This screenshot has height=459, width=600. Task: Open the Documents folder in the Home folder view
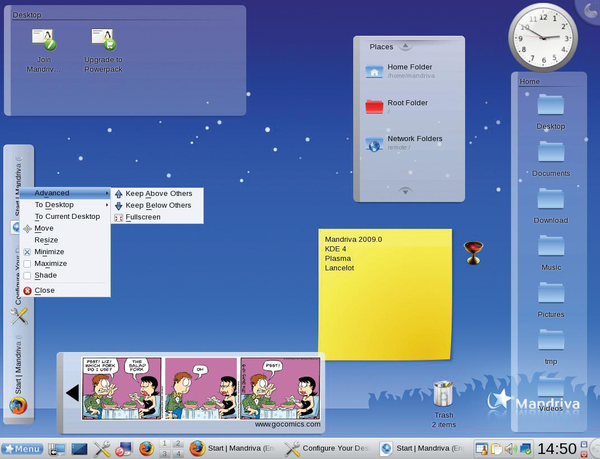[551, 159]
